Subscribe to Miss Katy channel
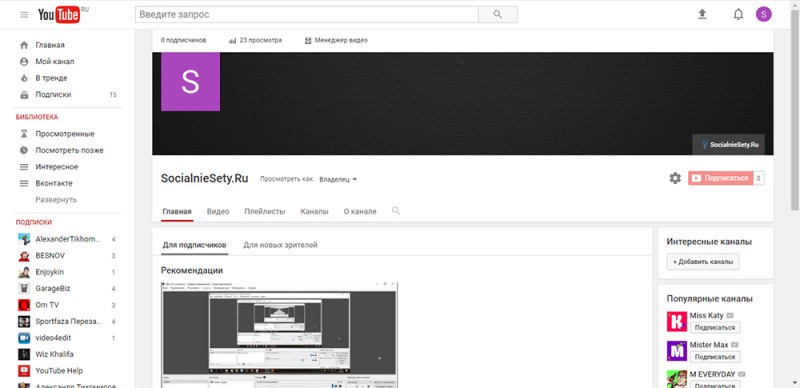800x388 pixels. click(715, 328)
